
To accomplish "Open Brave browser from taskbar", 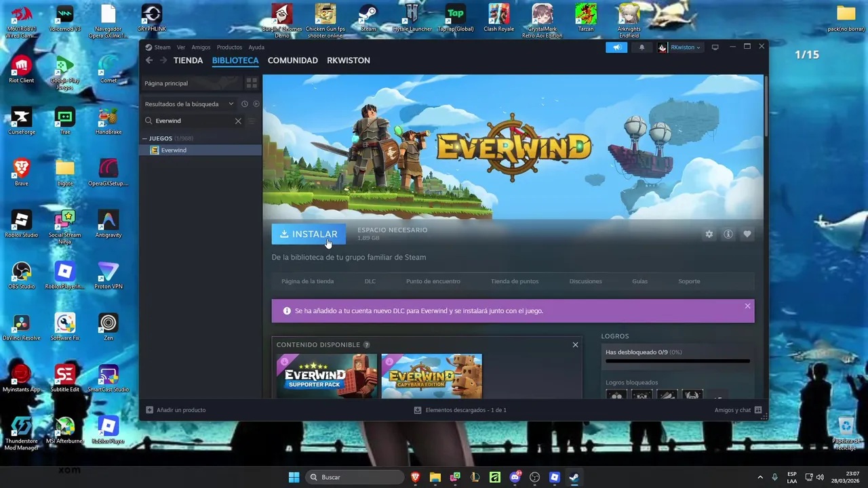I will (x=415, y=477).
